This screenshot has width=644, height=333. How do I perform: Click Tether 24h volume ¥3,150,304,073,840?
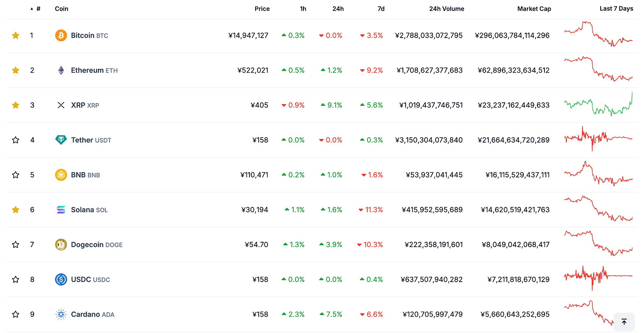(x=429, y=140)
